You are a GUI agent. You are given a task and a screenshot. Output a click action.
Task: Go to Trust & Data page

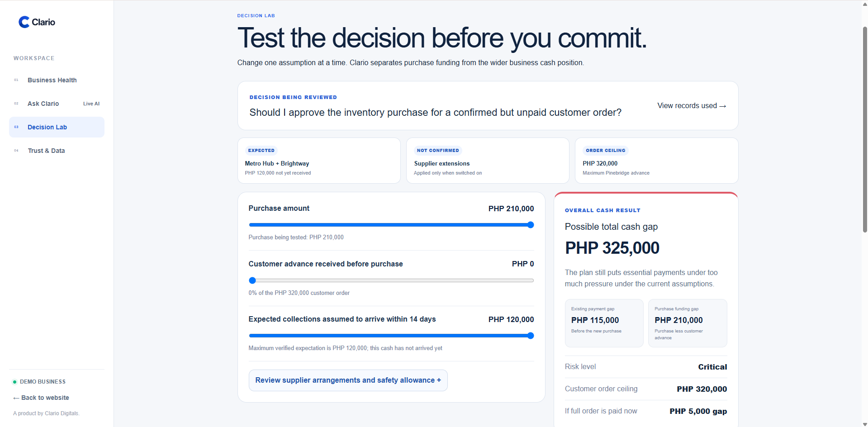(57, 151)
